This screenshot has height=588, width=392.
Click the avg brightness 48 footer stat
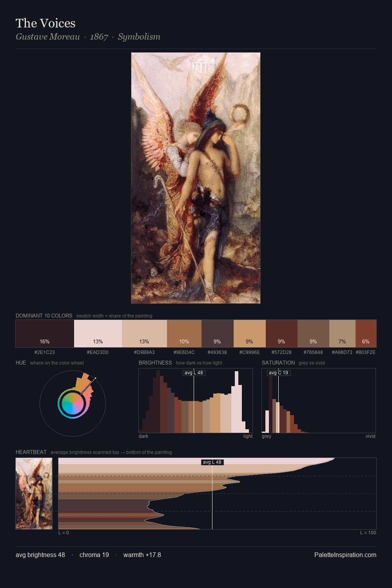point(40,555)
